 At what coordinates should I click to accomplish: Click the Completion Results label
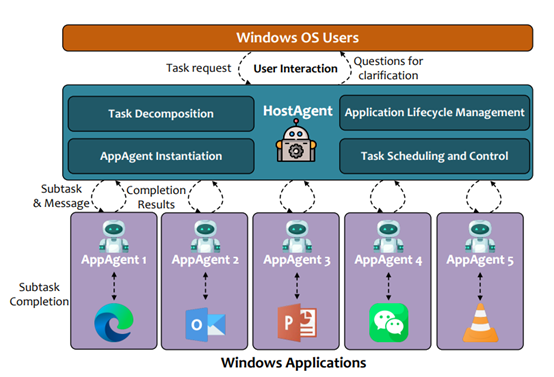tap(156, 197)
